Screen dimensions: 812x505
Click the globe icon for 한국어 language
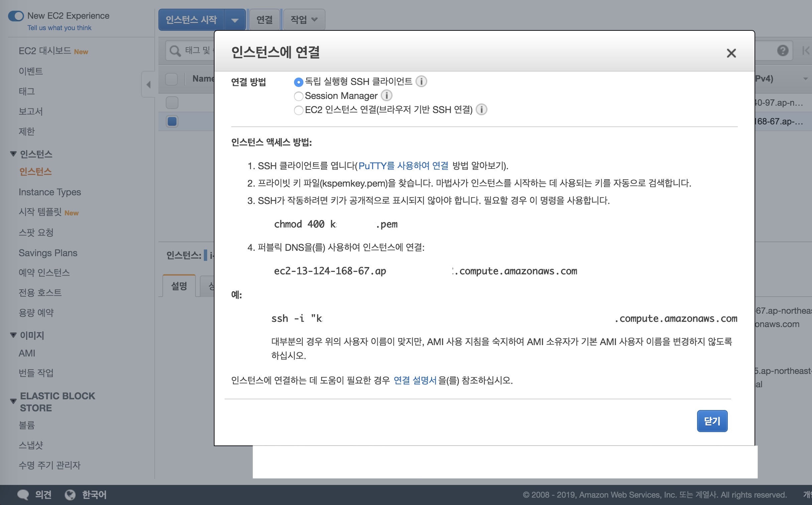pos(70,495)
